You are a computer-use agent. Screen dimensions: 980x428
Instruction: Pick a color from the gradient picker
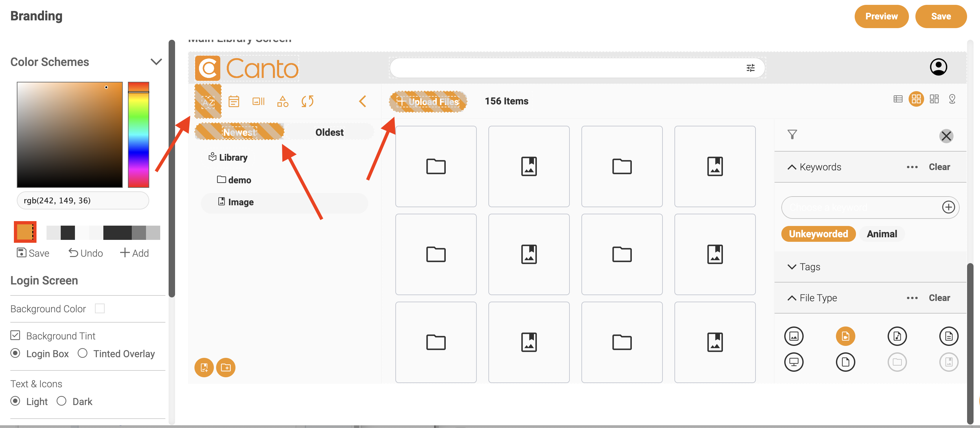point(70,135)
